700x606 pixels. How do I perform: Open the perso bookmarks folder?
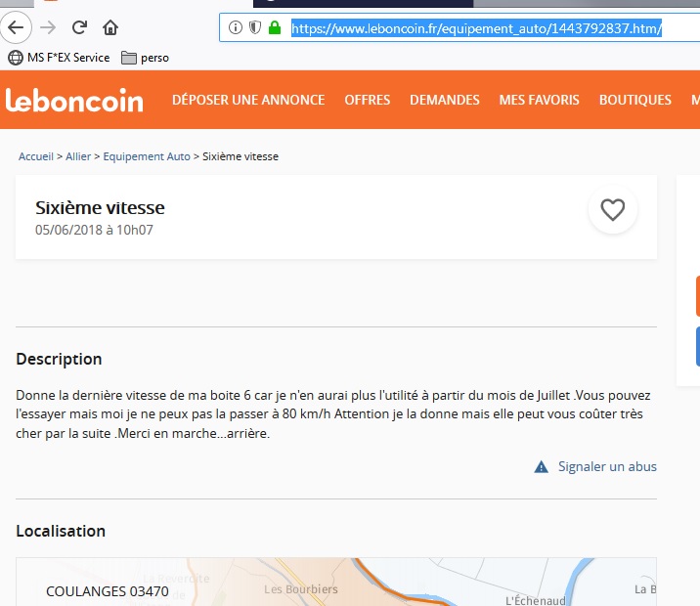tap(145, 58)
